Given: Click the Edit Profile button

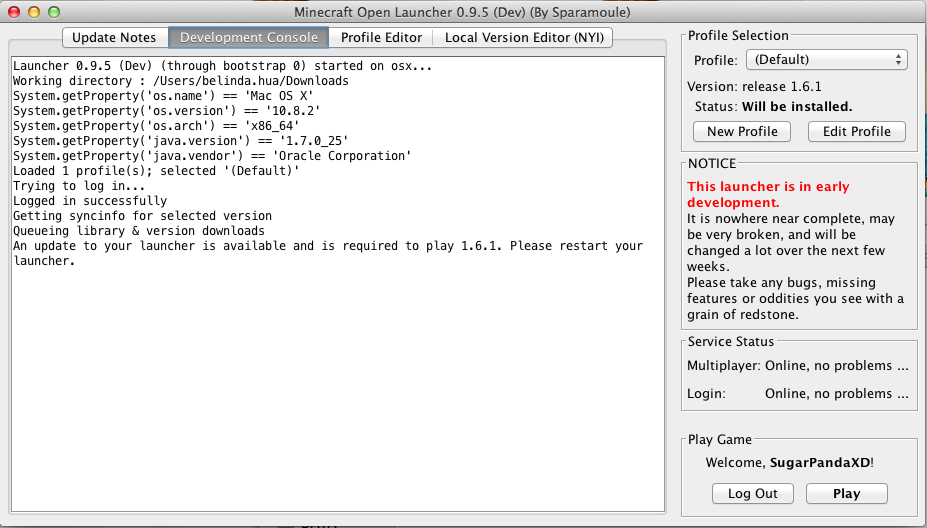Looking at the screenshot, I should click(x=857, y=131).
